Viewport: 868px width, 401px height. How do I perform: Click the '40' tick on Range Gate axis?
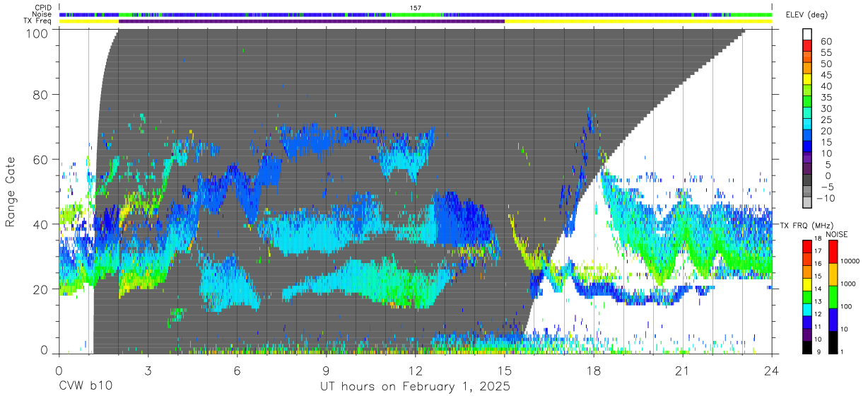pyautogui.click(x=42, y=224)
